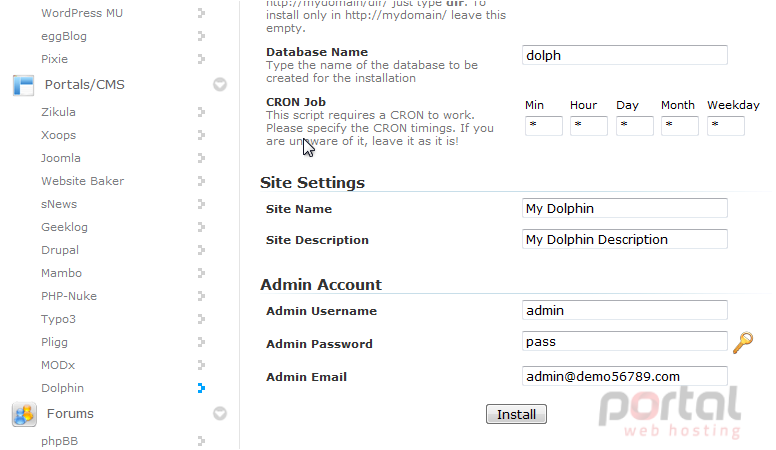Click the arrow icon next to phpBB
776x450 pixels.
pyautogui.click(x=201, y=441)
